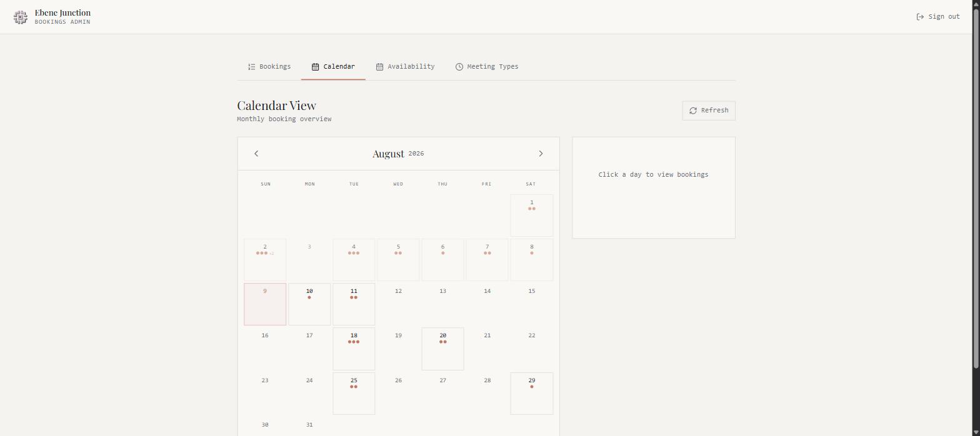
Task: View the three bookings on August 18
Action: pyautogui.click(x=354, y=349)
